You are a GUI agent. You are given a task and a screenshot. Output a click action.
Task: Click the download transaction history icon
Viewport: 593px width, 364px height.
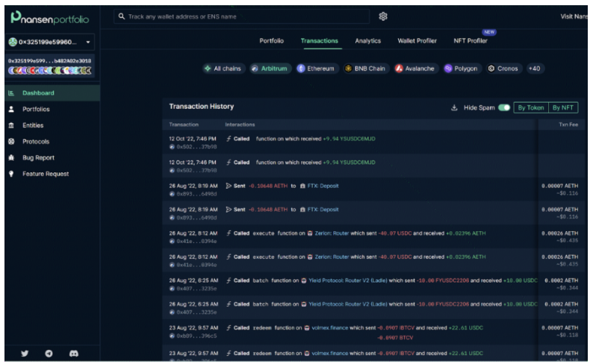(x=454, y=108)
